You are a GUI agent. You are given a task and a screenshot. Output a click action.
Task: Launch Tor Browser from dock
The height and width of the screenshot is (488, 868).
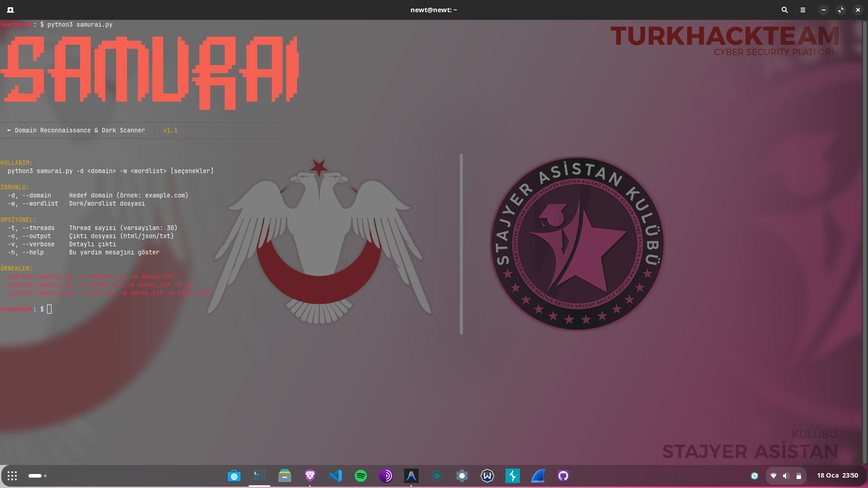[386, 476]
